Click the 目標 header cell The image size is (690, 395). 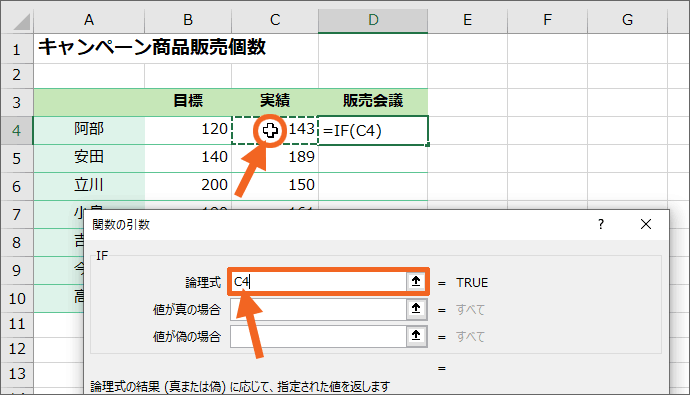click(188, 102)
